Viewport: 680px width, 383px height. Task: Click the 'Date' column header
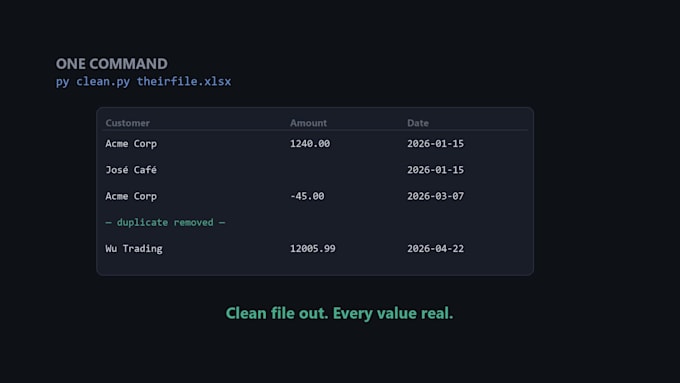tap(418, 123)
